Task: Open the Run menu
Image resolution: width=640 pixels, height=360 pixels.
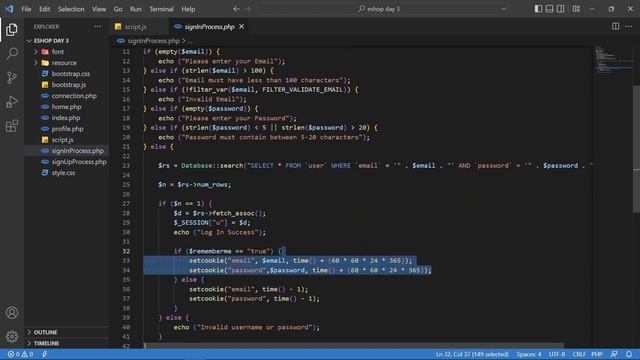Action: (x=136, y=9)
